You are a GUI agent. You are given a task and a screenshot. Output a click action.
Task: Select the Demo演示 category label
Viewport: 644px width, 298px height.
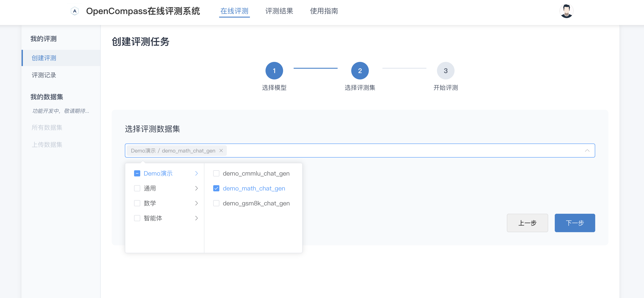pyautogui.click(x=158, y=173)
